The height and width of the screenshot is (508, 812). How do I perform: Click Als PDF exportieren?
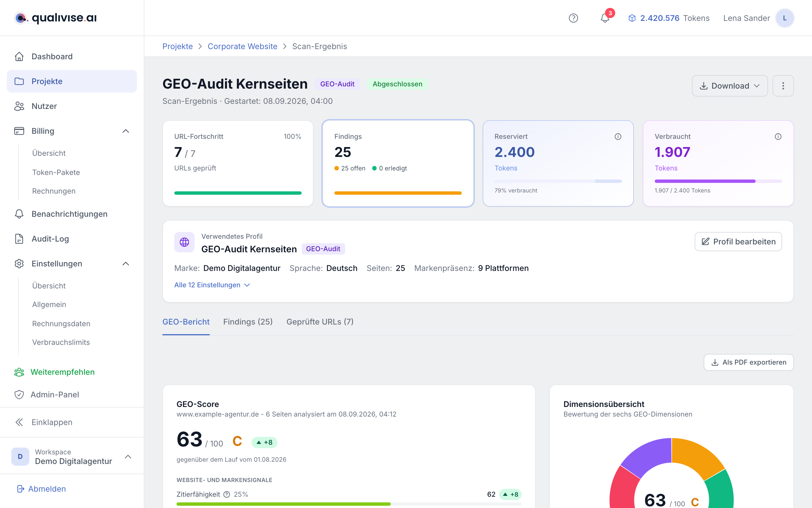pos(748,362)
